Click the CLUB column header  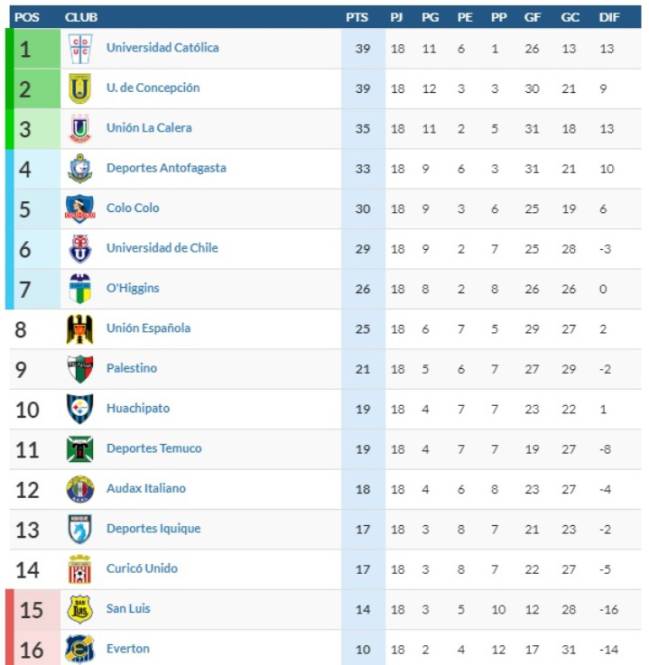[x=81, y=17]
